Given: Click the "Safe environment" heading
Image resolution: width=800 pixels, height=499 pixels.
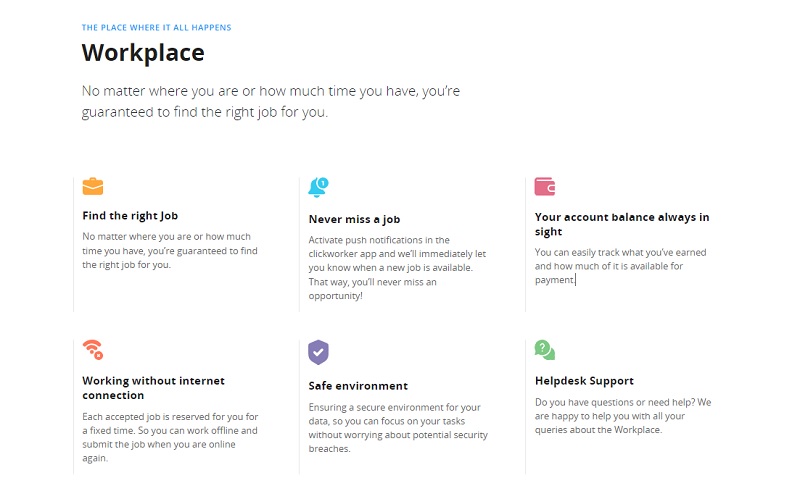Looking at the screenshot, I should pos(358,385).
